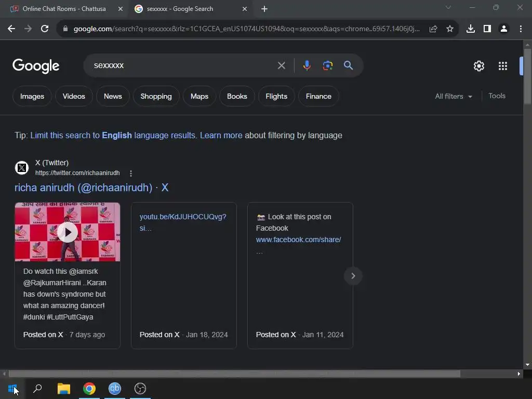Close the Online Chat Rooms tab
Image resolution: width=532 pixels, height=399 pixels.
(x=121, y=9)
